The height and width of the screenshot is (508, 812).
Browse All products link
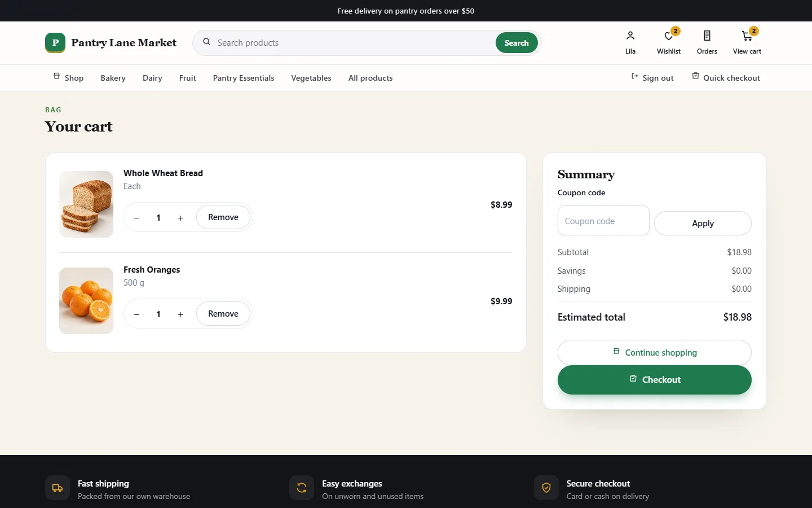pyautogui.click(x=370, y=78)
